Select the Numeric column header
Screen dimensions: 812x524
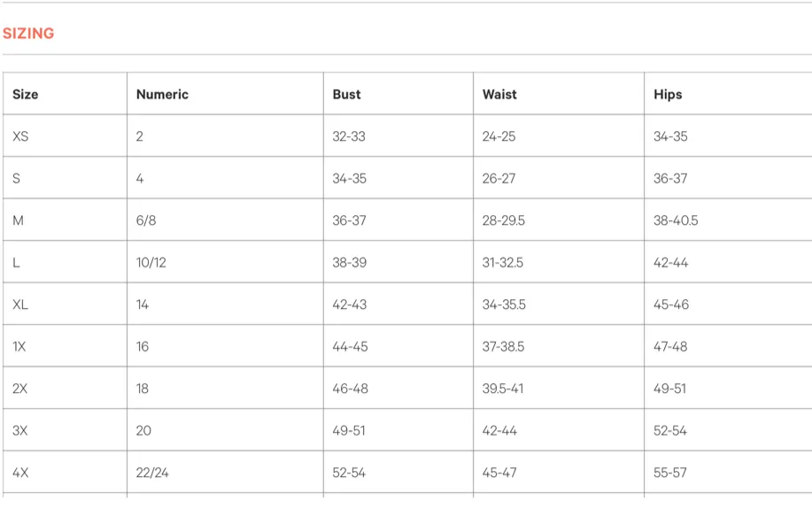[x=162, y=94]
